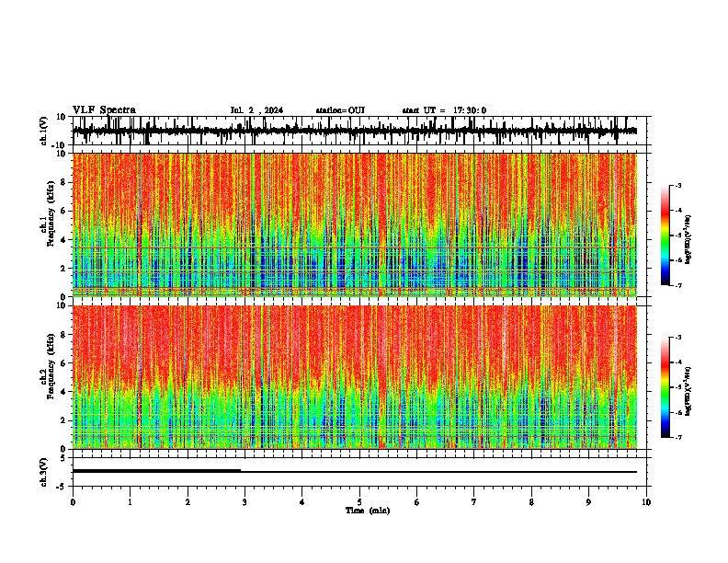Click the "VLF Spectra" plot title
The height and width of the screenshot is (563, 728).
(x=104, y=110)
